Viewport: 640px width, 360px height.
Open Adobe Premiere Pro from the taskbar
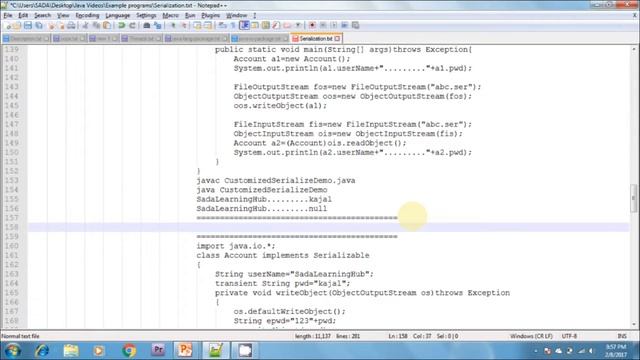point(158,351)
